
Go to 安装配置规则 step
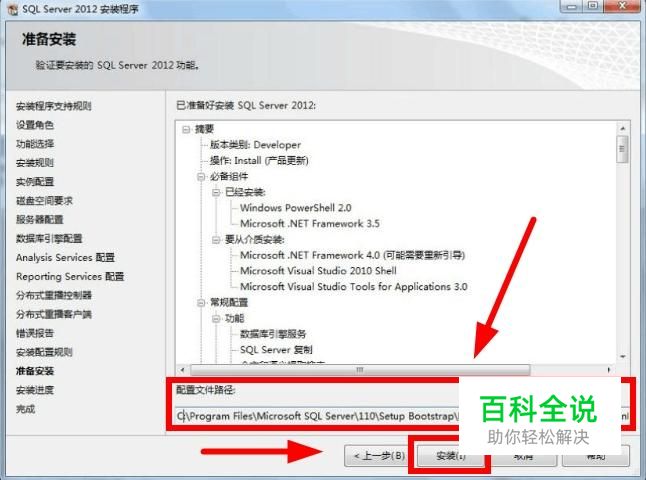tap(44, 352)
